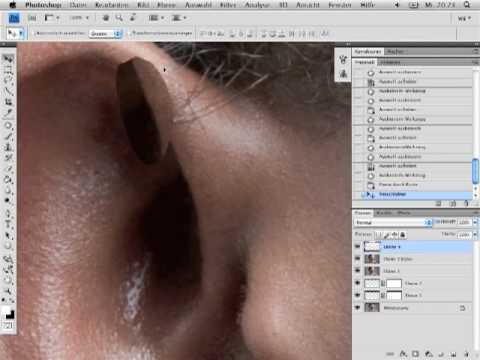Select the Eraser tool

[8, 169]
